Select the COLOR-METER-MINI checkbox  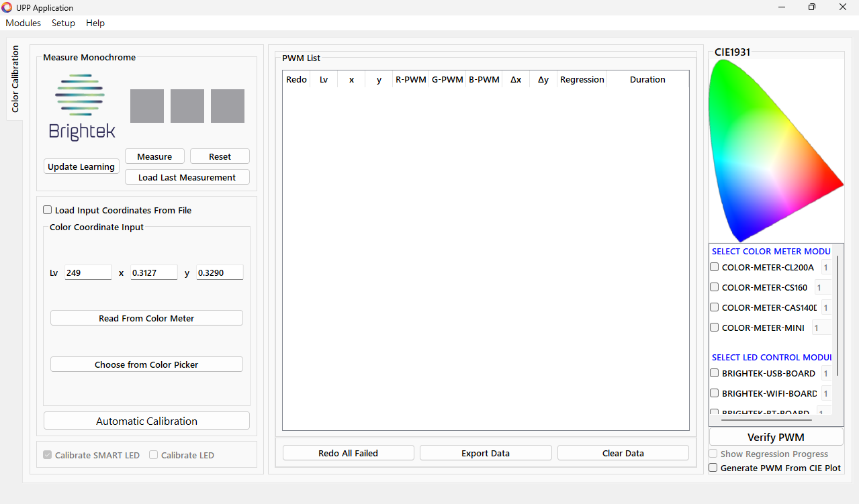(x=715, y=327)
